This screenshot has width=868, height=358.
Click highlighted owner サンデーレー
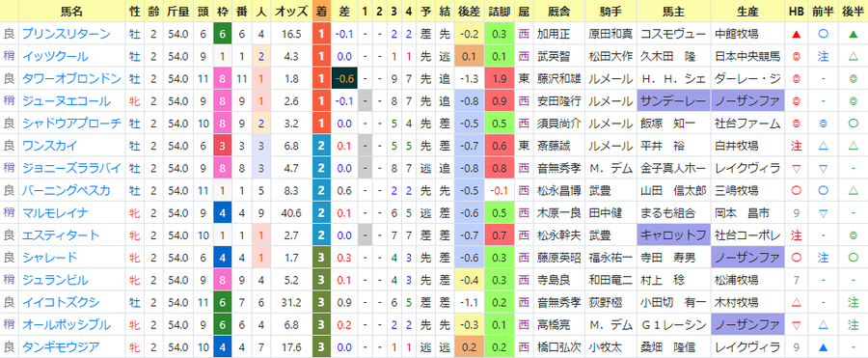674,101
